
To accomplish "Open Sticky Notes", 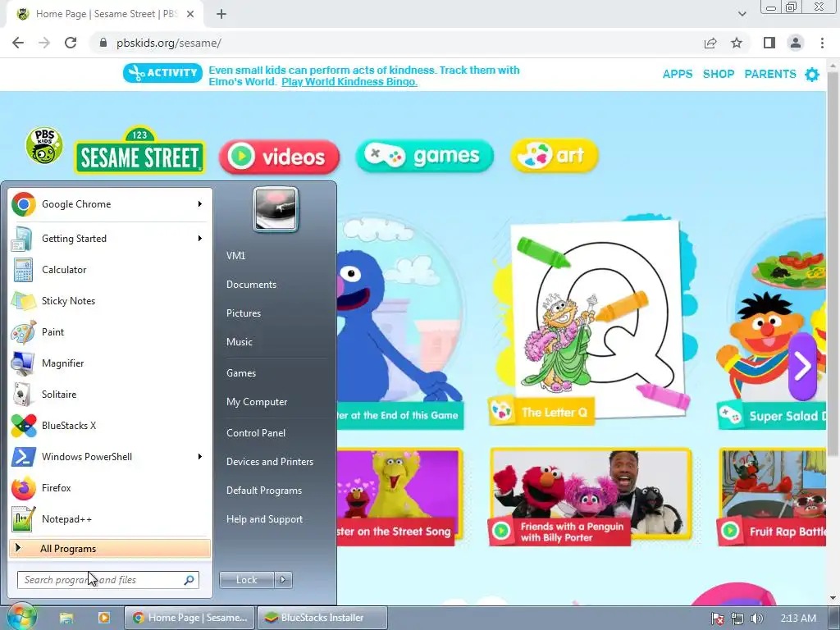I will [110, 300].
